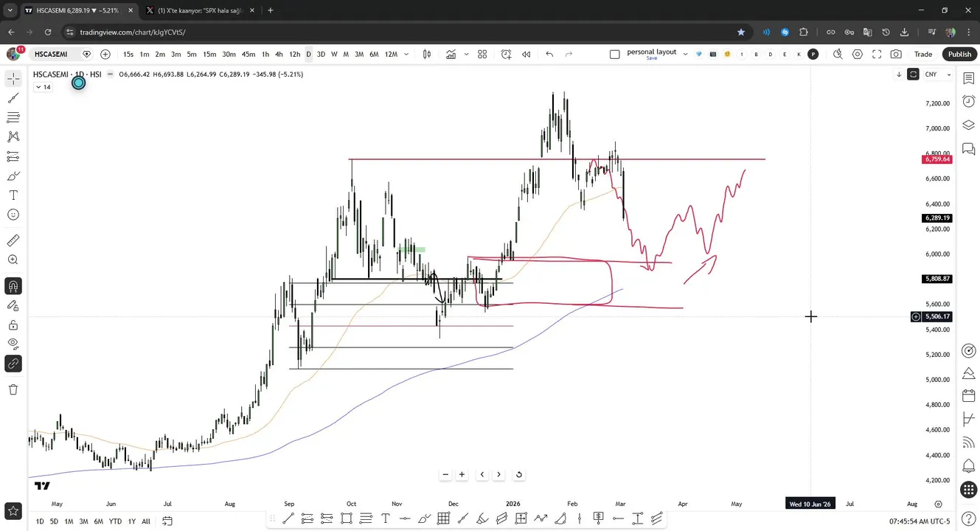980x531 pixels.
Task: Open the emoji icons tool
Action: tap(13, 215)
